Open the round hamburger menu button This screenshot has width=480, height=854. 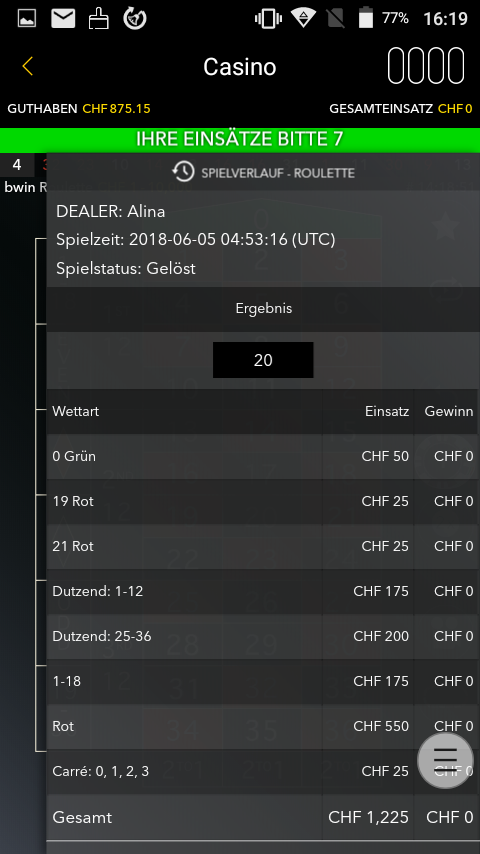point(445,761)
